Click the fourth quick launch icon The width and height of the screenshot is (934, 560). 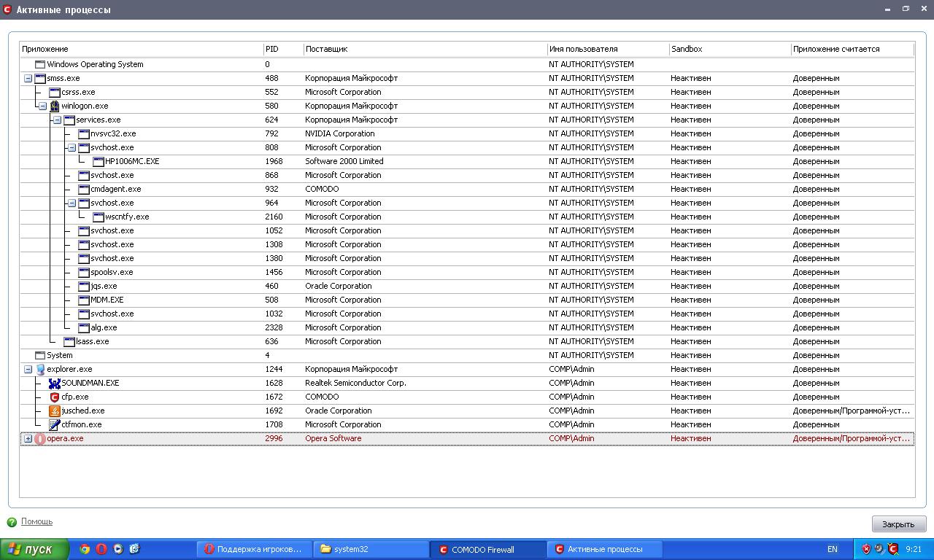click(134, 549)
